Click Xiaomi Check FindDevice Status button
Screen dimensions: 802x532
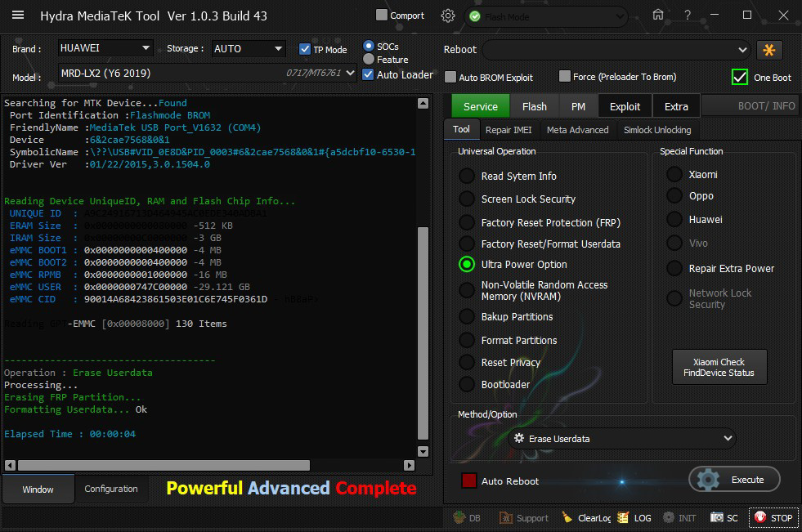pos(719,368)
